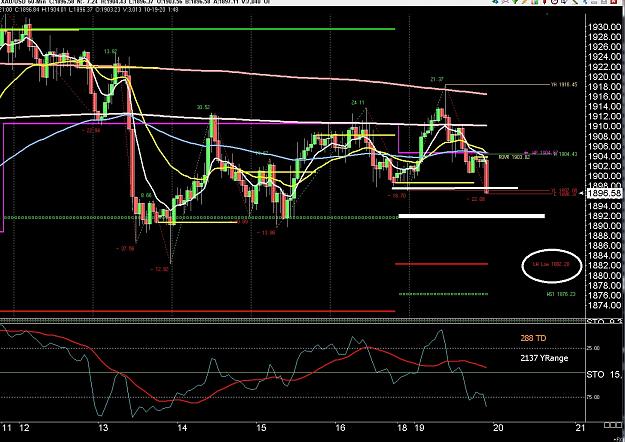The width and height of the screenshot is (625, 442).
Task: Click the 288 TD label
Action: pyautogui.click(x=533, y=338)
